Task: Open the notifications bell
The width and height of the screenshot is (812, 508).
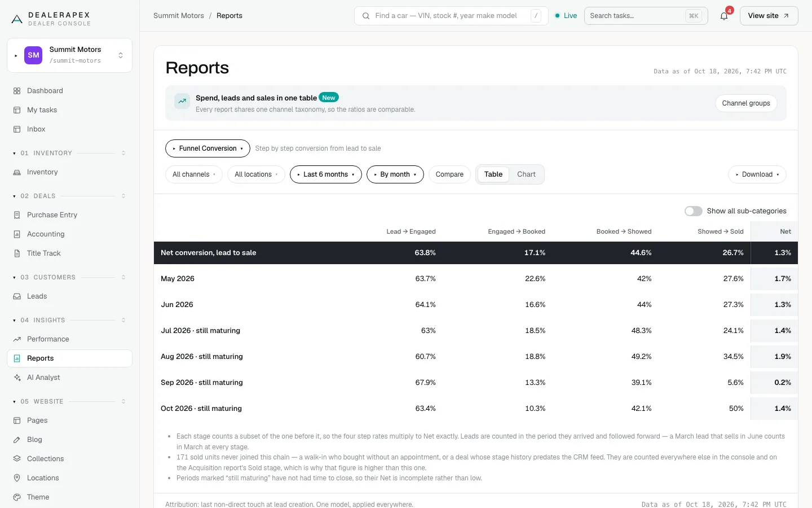Action: tap(724, 16)
